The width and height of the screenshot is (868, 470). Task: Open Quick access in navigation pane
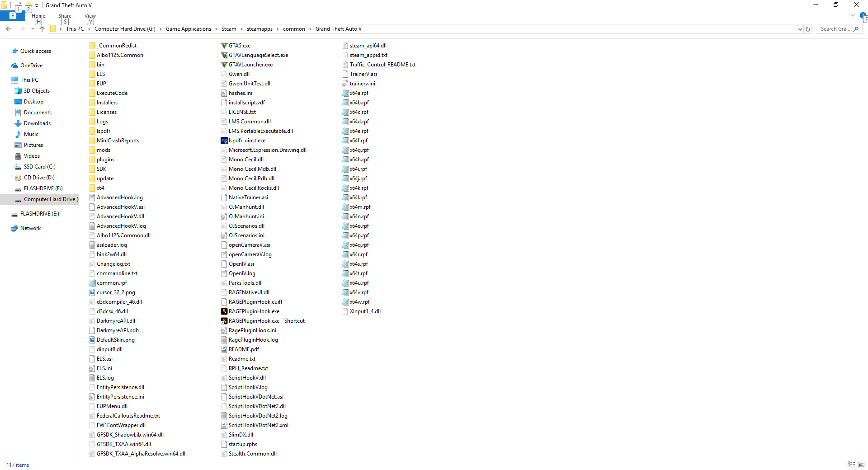(36, 51)
